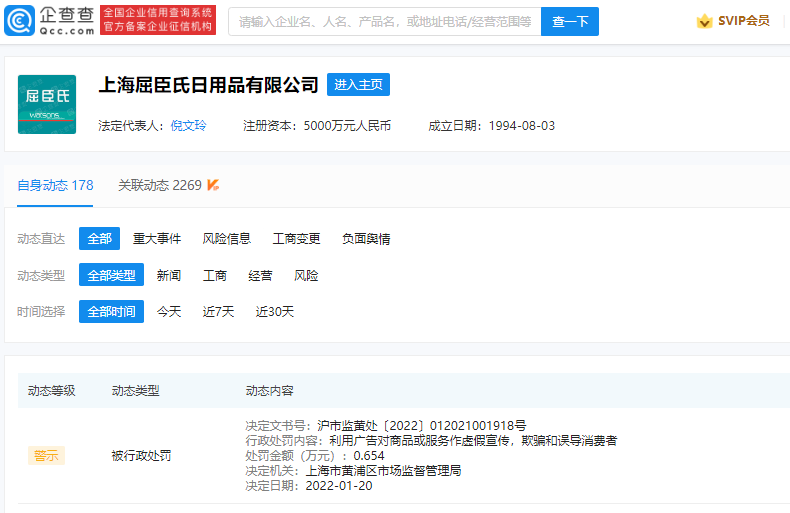Filter dynamic type by 经营
790x513 pixels.
click(x=260, y=275)
